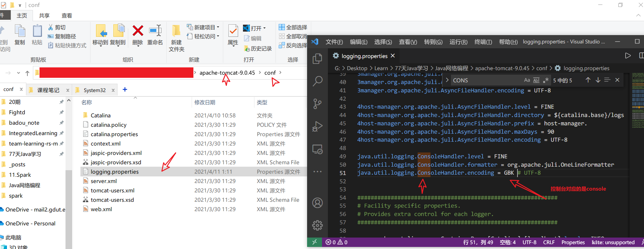
Task: Unpin Fightd from quick access
Action: 62,113
